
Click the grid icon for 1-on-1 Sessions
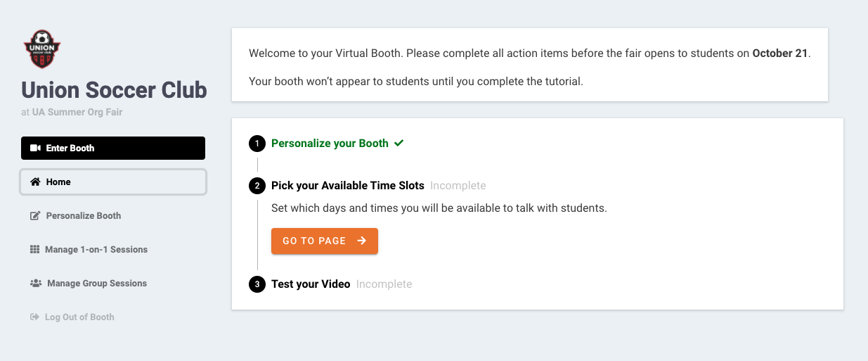(34, 249)
